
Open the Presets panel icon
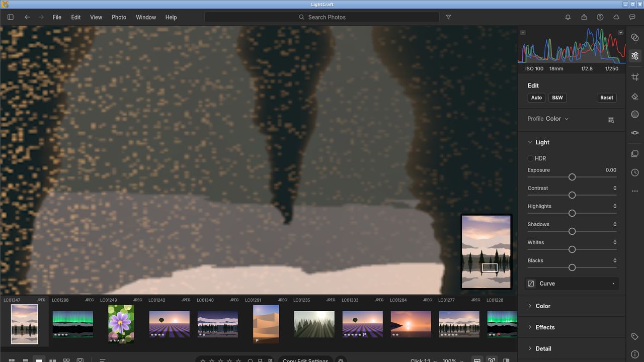pos(635,37)
